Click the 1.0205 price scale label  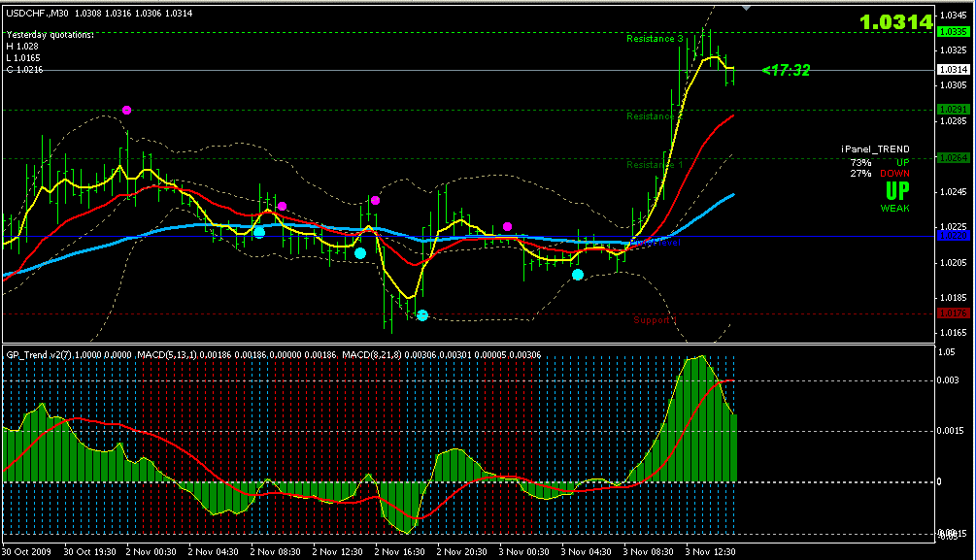pos(954,263)
